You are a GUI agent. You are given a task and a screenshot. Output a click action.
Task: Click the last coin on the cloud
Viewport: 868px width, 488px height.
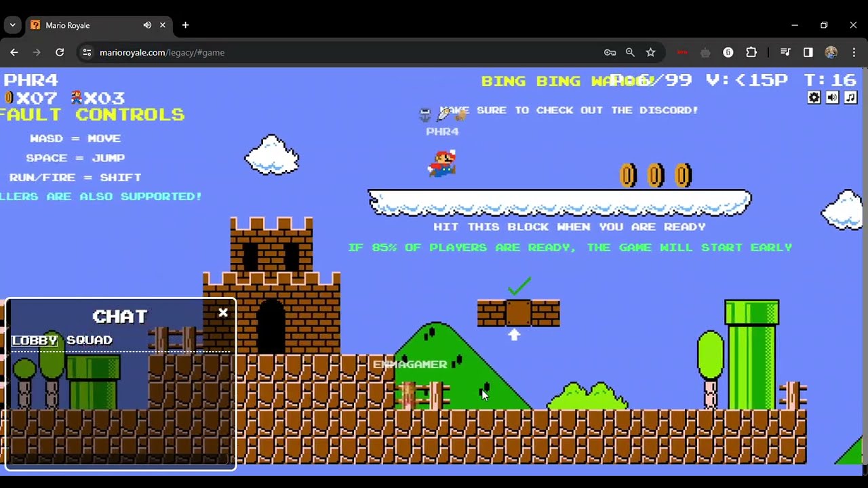point(683,176)
